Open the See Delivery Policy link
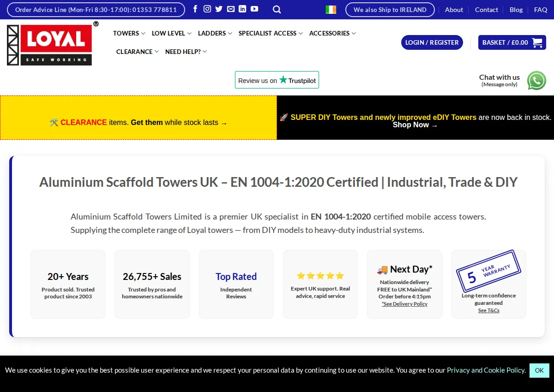Image resolution: width=554 pixels, height=392 pixels. pyautogui.click(x=404, y=304)
